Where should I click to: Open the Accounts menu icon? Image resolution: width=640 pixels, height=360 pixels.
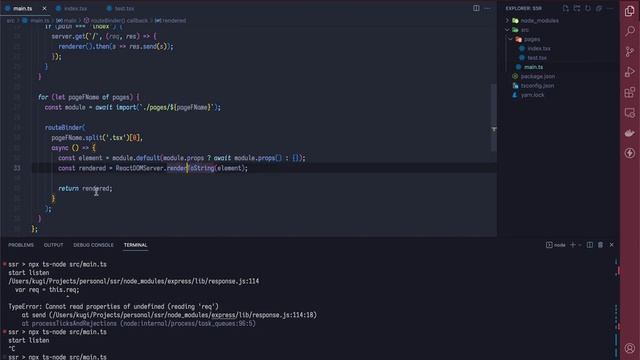[x=630, y=348]
